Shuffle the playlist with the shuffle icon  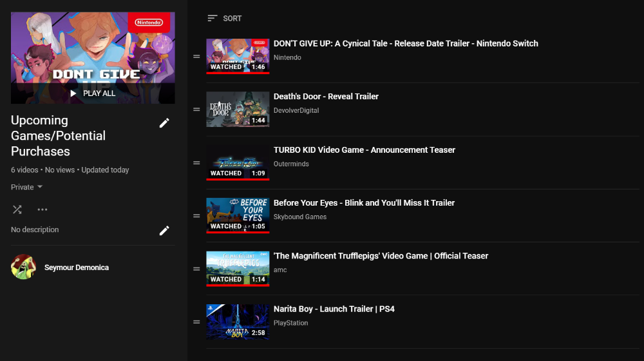tap(17, 210)
